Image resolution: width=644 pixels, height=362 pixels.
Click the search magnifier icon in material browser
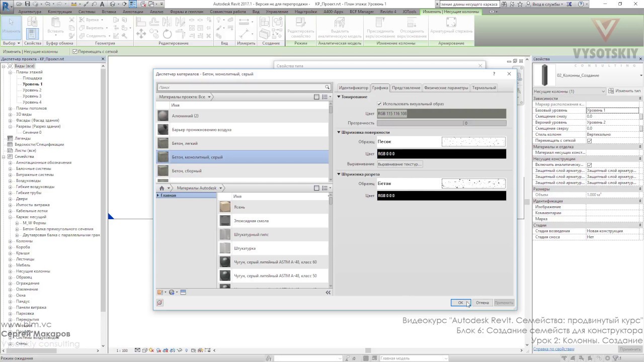(327, 87)
